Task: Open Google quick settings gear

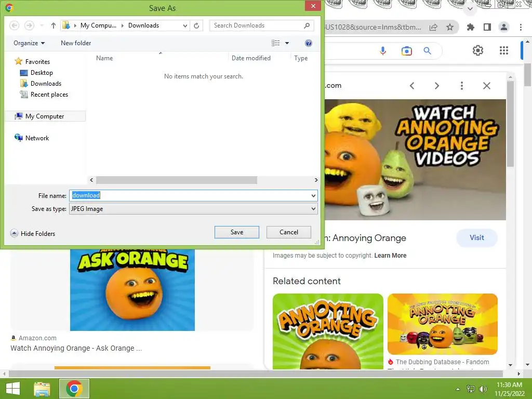Action: pyautogui.click(x=478, y=50)
